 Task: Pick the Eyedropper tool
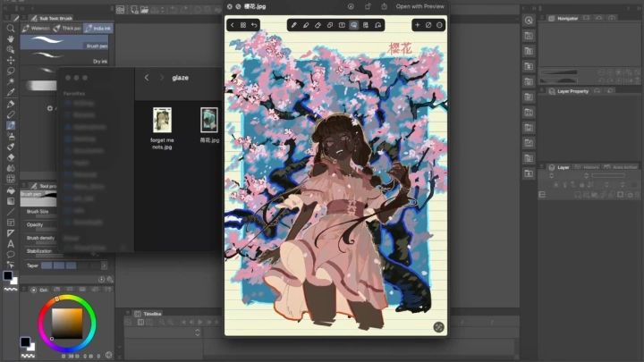pos(10,92)
